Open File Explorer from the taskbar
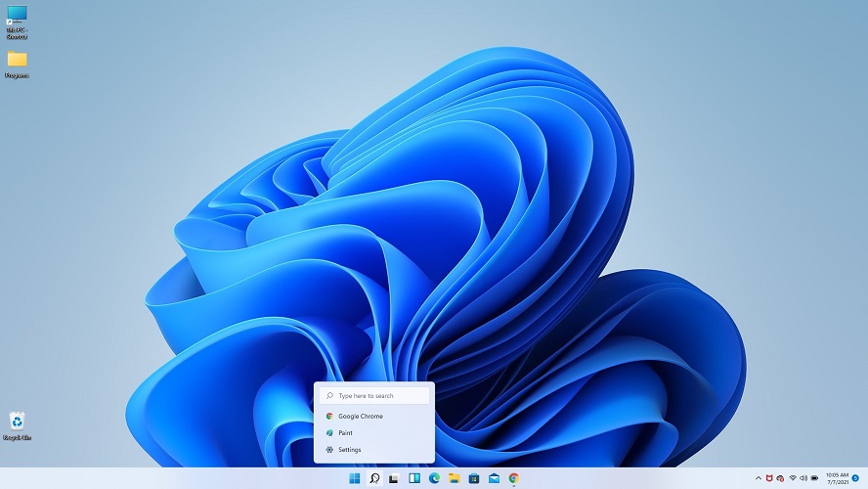 point(454,478)
